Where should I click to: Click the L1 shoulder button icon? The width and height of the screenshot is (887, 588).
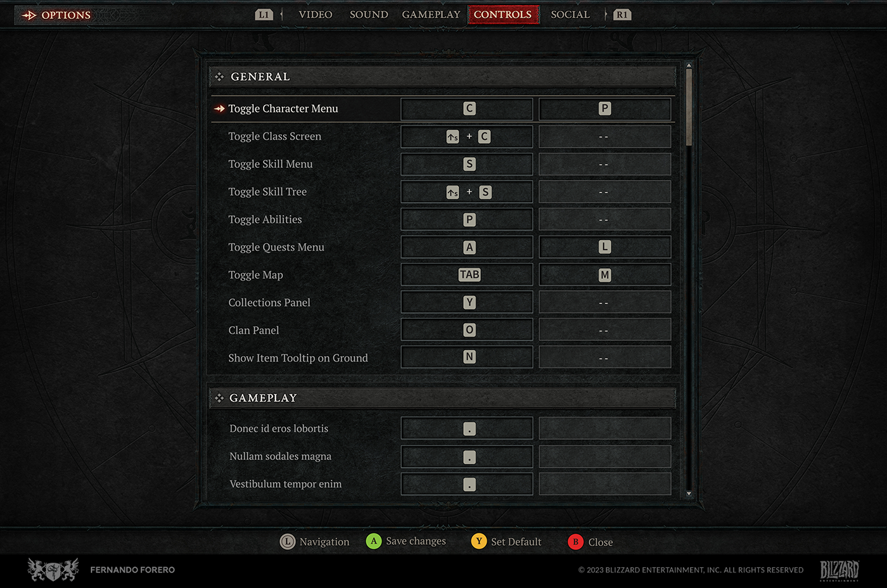264,15
